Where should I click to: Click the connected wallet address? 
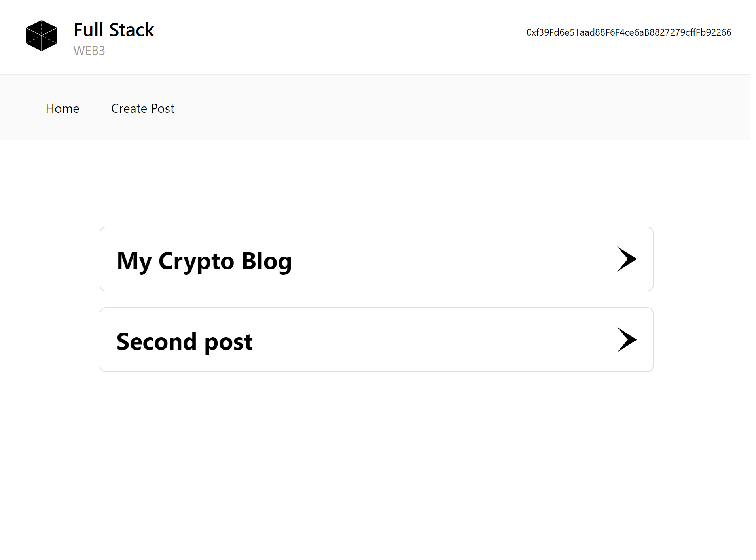click(628, 32)
